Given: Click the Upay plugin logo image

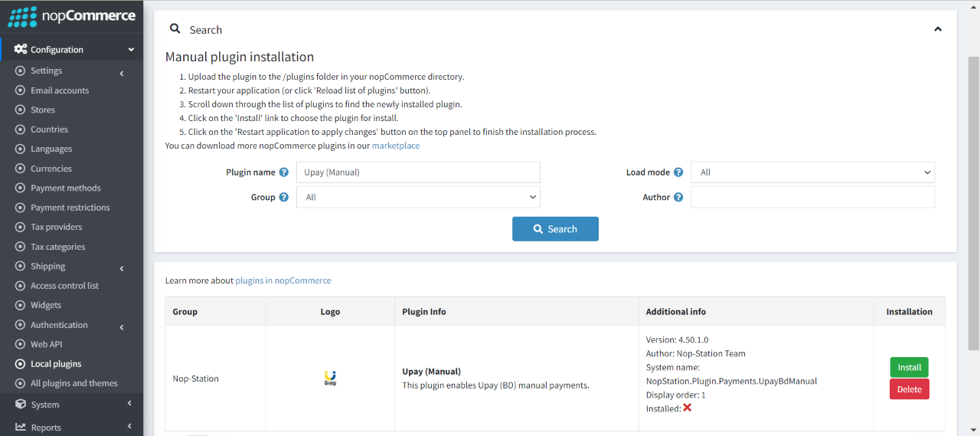Looking at the screenshot, I should [x=330, y=378].
